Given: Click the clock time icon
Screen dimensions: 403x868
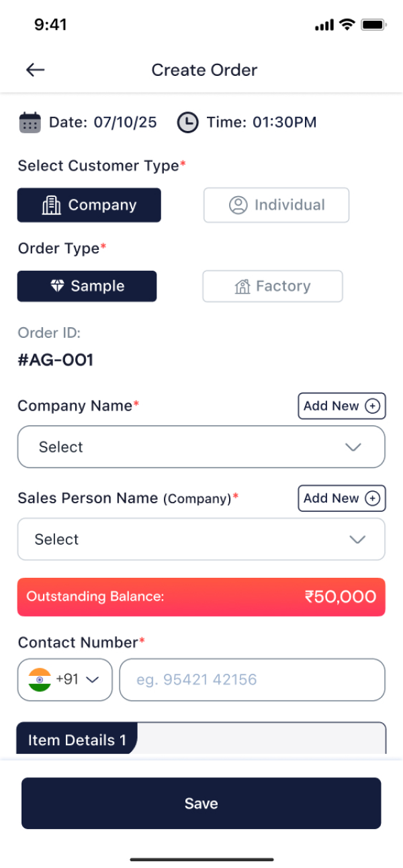Looking at the screenshot, I should coord(187,122).
